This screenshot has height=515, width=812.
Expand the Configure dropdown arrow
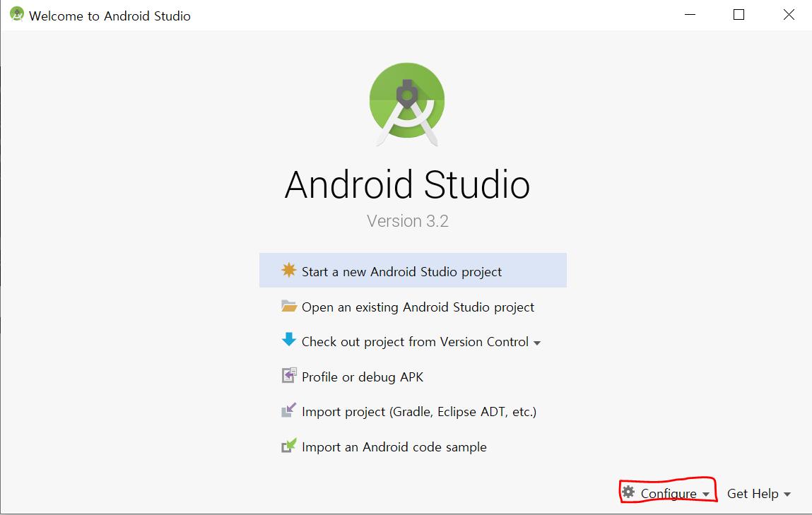tap(706, 495)
